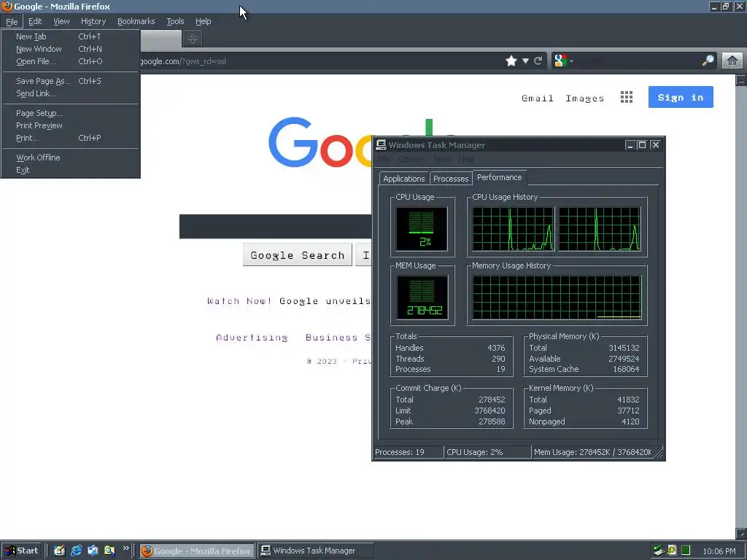Click the MEM Usage 278452 gauge

click(422, 297)
